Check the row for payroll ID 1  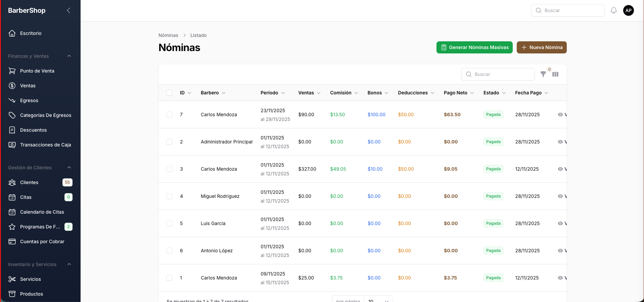pyautogui.click(x=169, y=278)
